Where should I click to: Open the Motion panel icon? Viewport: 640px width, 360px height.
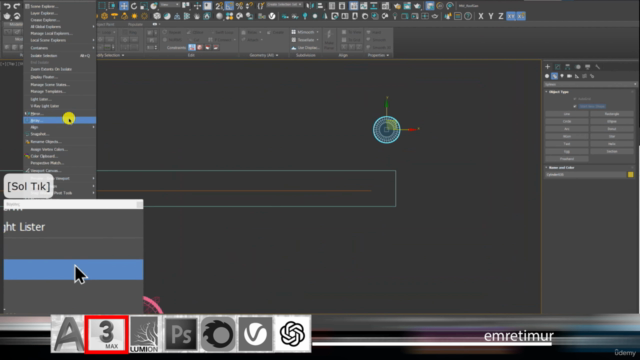pyautogui.click(x=578, y=67)
